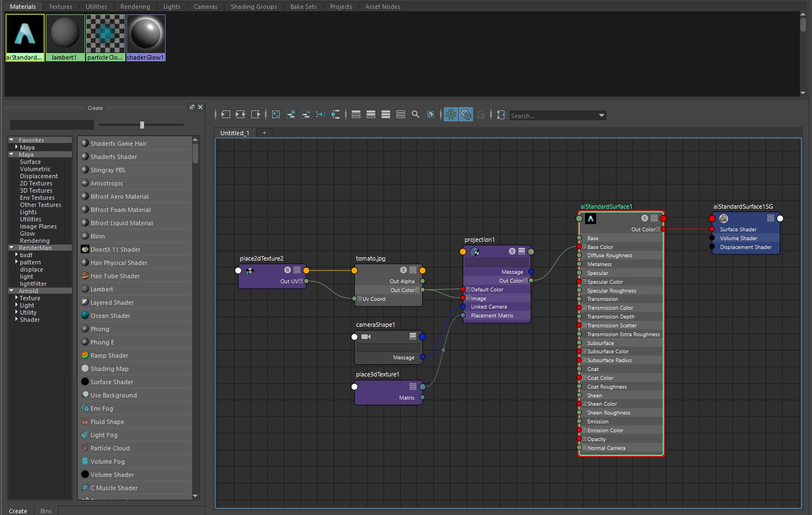This screenshot has width=812, height=515.
Task: Open the Search field dropdown arrow
Action: 602,115
